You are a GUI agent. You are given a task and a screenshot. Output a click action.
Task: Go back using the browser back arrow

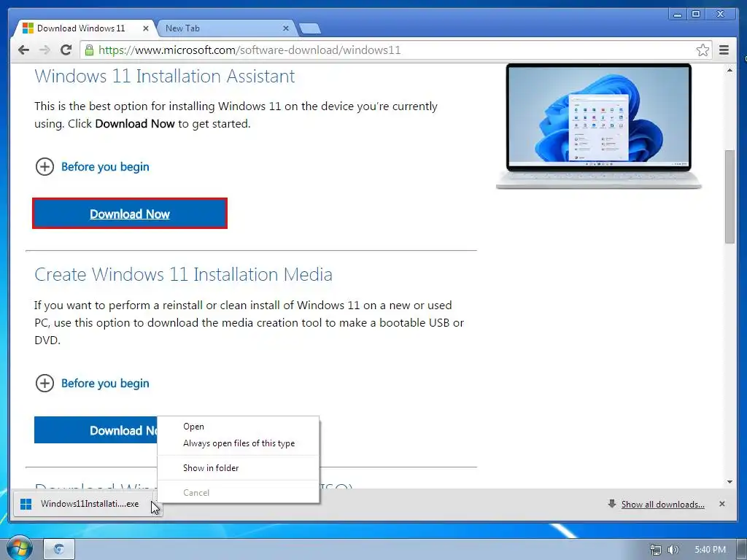tap(23, 50)
